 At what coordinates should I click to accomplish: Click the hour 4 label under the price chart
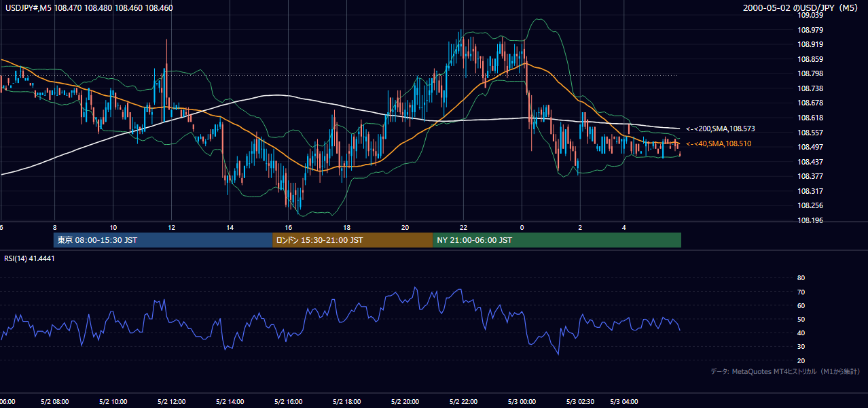tap(623, 227)
